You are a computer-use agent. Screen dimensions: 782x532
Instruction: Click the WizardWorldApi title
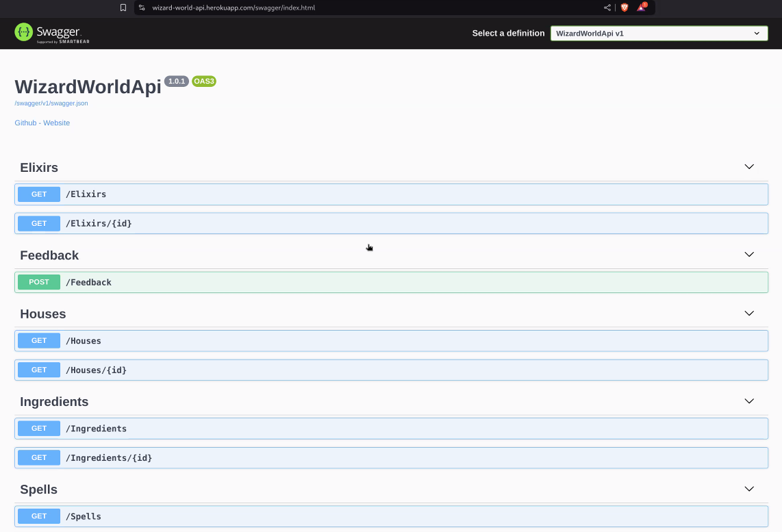tap(88, 87)
